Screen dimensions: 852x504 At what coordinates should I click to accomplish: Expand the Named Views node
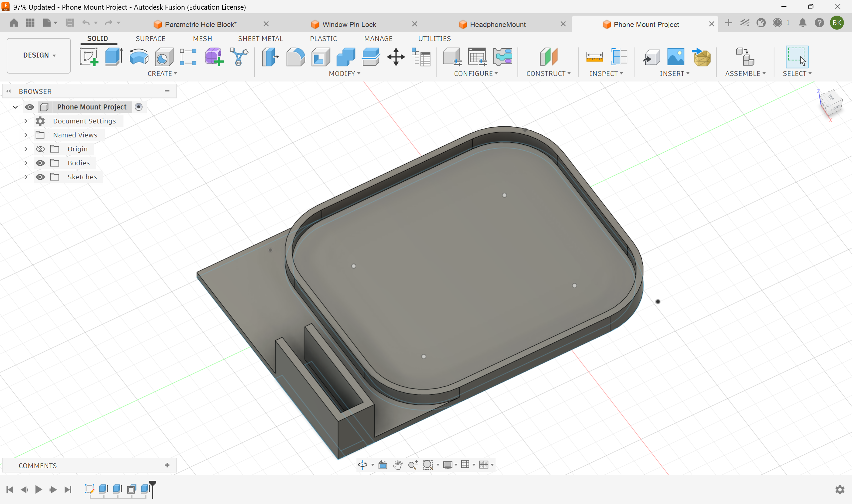[x=26, y=135]
